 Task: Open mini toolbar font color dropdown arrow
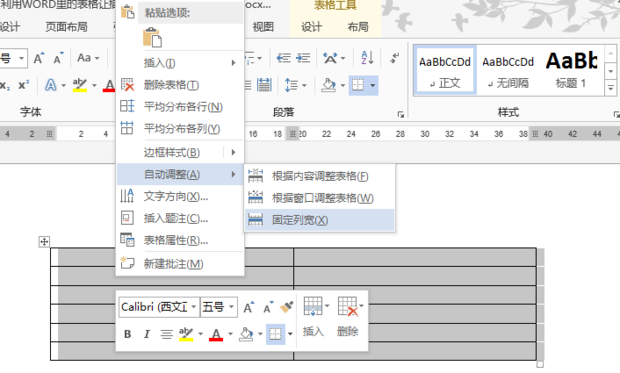coord(231,334)
